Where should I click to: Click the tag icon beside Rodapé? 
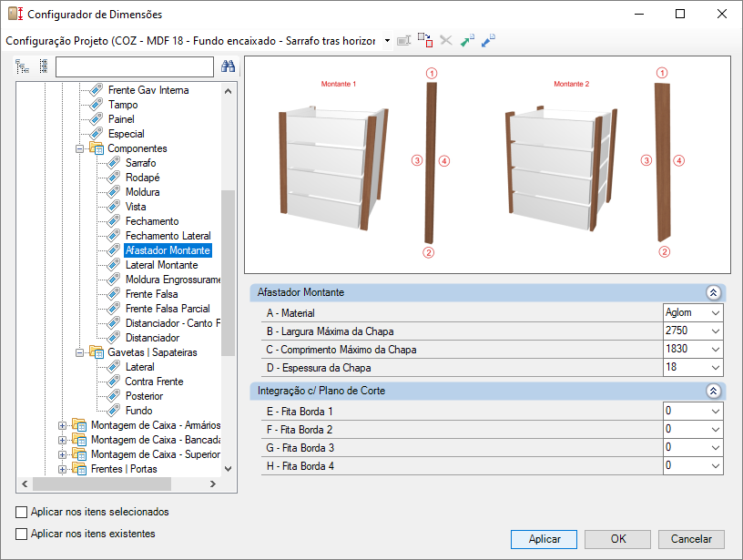click(113, 178)
